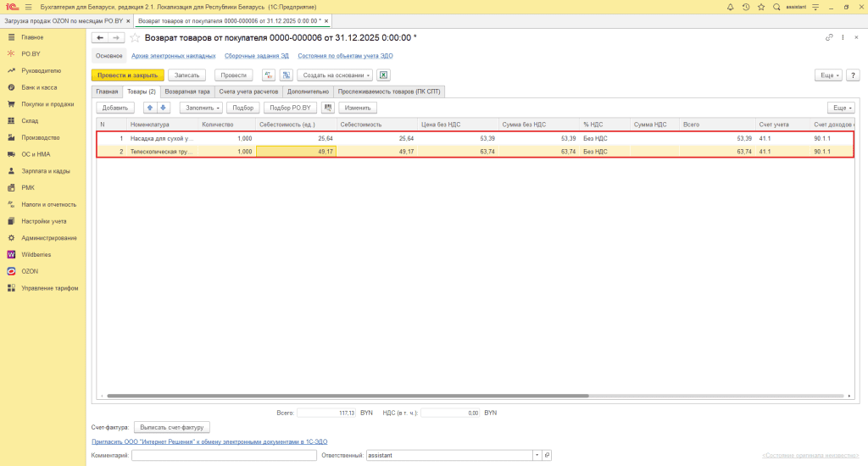The image size is (868, 466).
Task: Open the service settings menu icon
Action: point(815,7)
